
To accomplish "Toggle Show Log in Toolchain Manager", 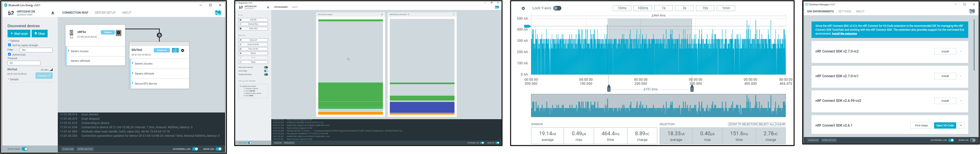I will (x=973, y=140).
